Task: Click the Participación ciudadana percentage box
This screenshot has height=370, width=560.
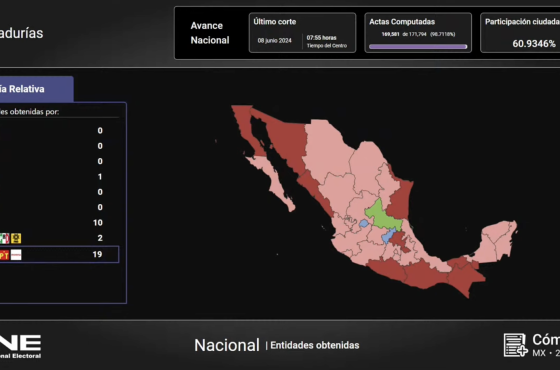Action: (520, 33)
